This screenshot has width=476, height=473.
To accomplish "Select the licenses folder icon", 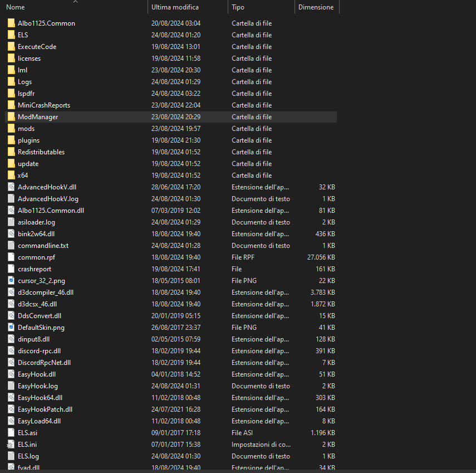I will click(11, 58).
